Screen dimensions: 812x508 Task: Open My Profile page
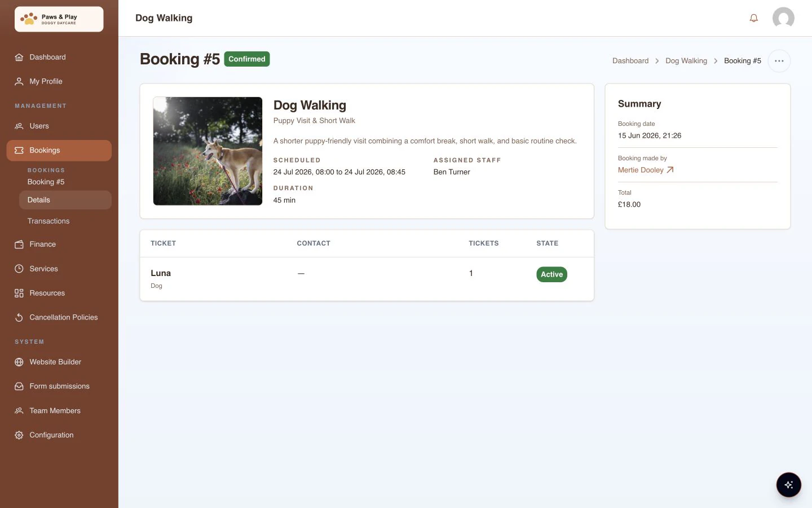coord(59,81)
